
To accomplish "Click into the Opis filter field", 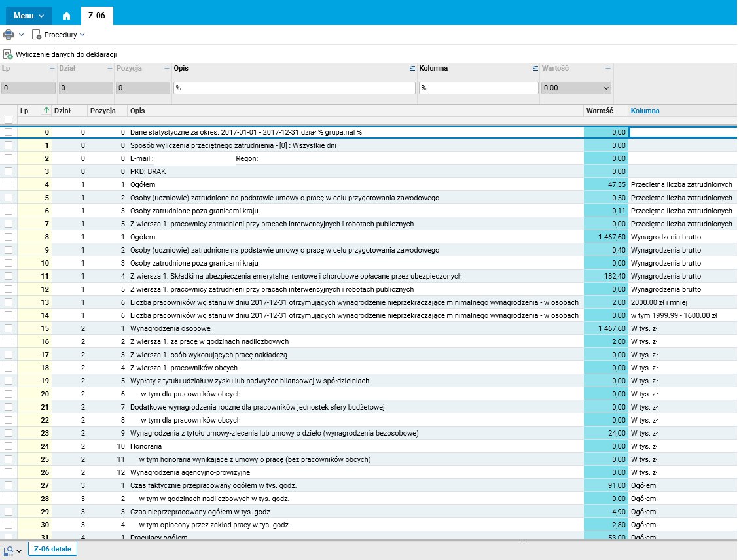I will [x=294, y=88].
